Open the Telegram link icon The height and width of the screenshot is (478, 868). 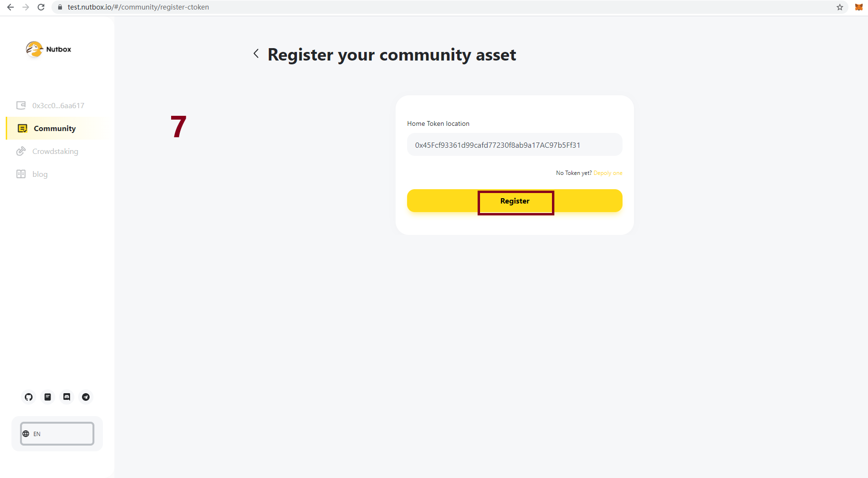coord(86,397)
